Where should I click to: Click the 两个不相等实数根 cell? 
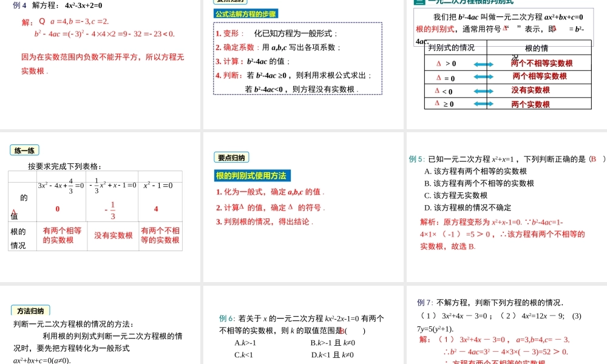pyautogui.click(x=541, y=64)
